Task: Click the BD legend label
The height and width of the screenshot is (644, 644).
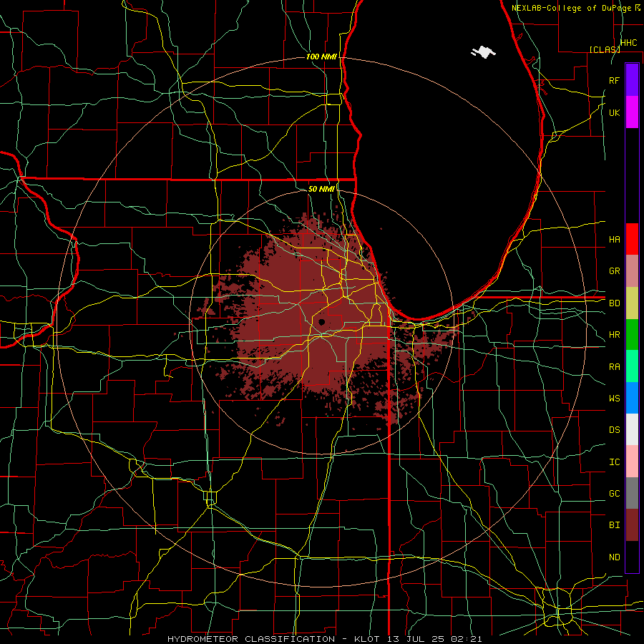Action: [x=615, y=303]
